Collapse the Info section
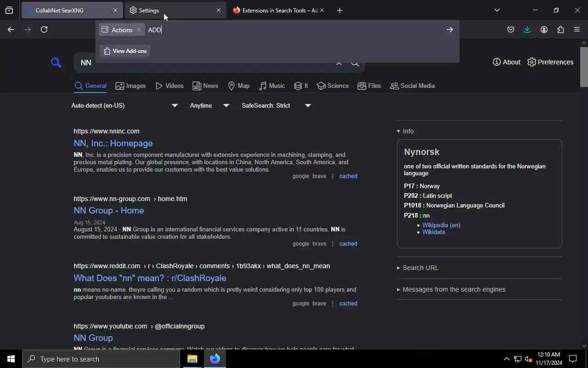This screenshot has width=588, height=368. (405, 131)
